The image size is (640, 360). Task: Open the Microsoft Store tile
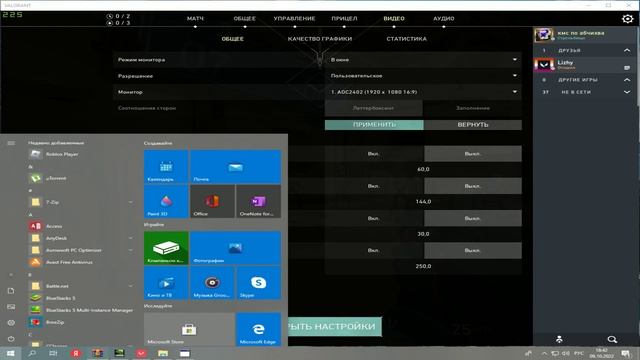(x=189, y=329)
